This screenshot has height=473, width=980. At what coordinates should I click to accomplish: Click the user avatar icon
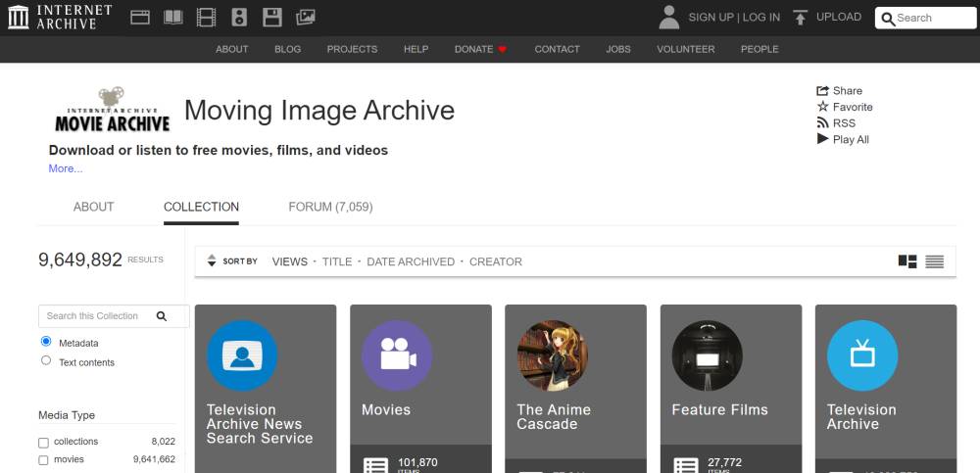[668, 18]
